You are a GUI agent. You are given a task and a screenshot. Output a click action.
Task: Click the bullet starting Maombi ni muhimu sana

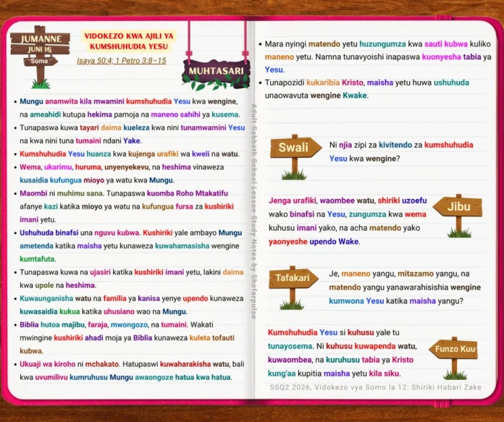127,206
